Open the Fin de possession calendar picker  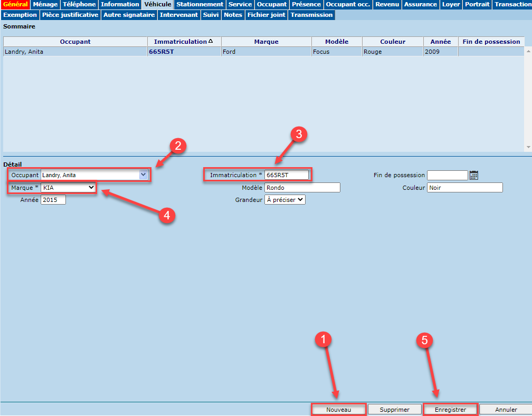473,175
